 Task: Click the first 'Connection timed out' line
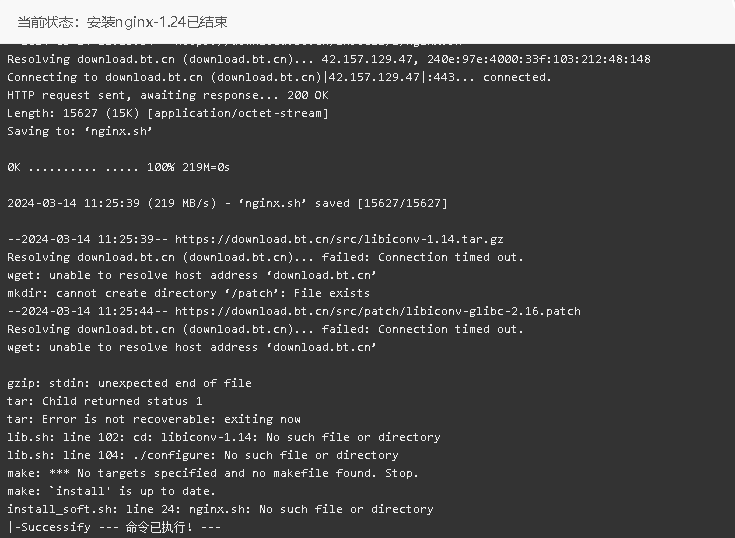pyautogui.click(x=265, y=257)
